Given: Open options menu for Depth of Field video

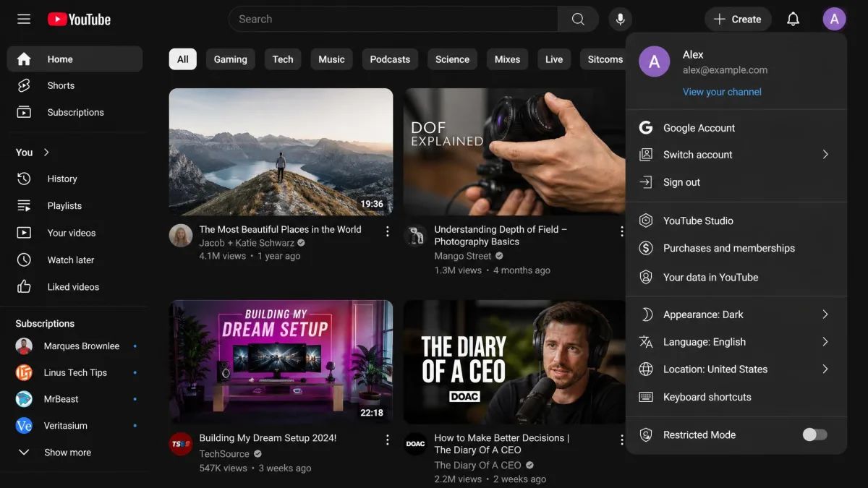Looking at the screenshot, I should (621, 231).
